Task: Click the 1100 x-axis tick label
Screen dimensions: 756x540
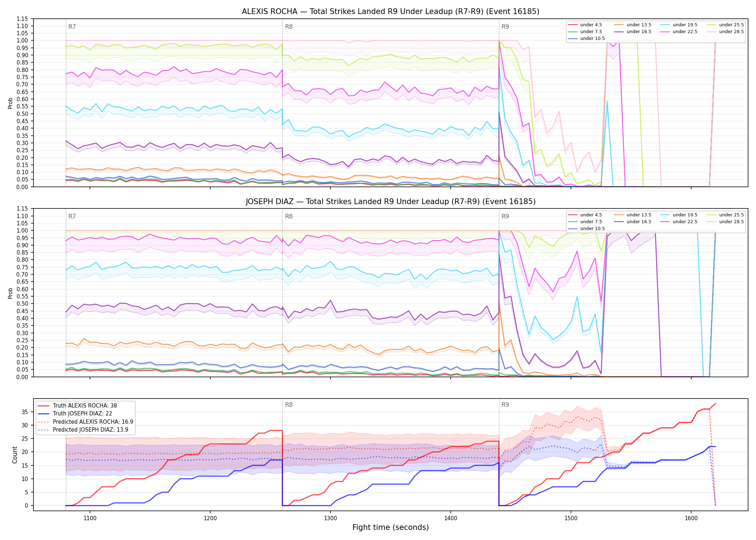Action: pos(90,518)
